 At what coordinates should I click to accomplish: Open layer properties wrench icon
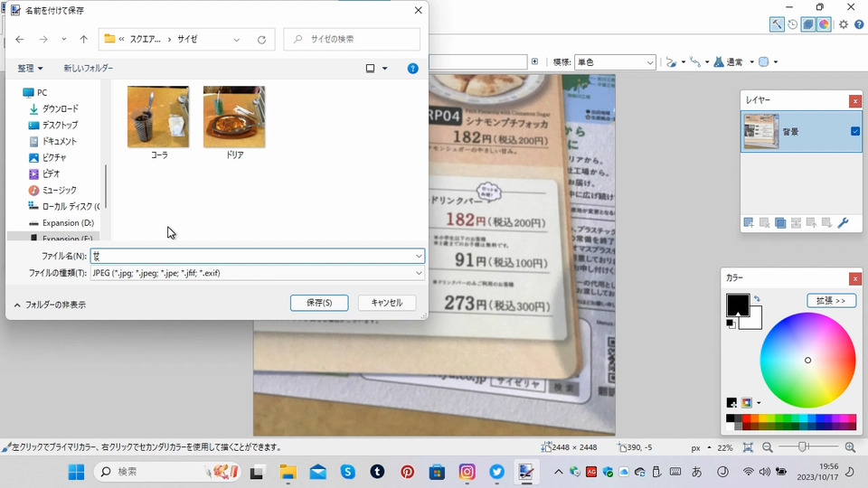pyautogui.click(x=843, y=223)
